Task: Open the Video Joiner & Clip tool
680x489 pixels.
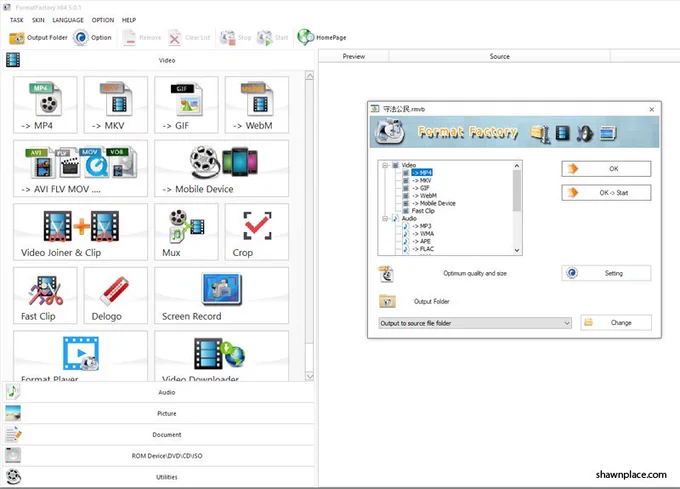Action: tap(80, 232)
